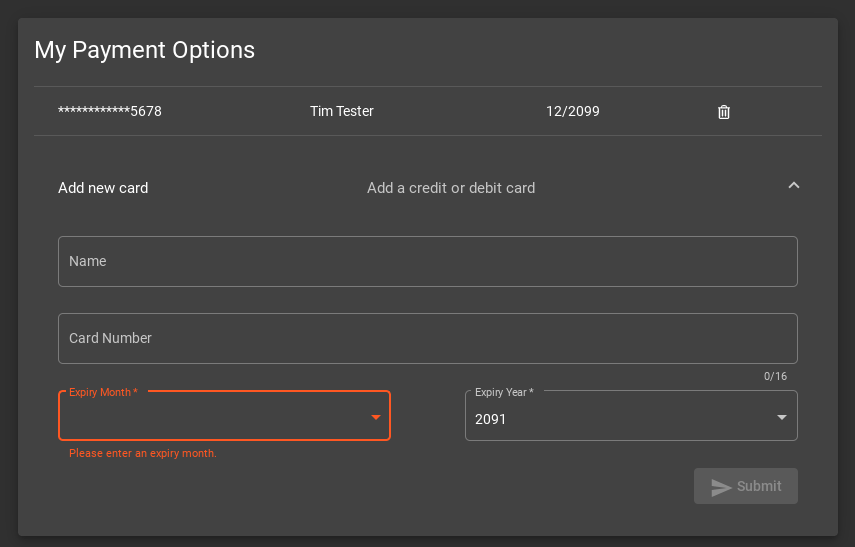
Task: Focus the Name input field
Action: [428, 261]
